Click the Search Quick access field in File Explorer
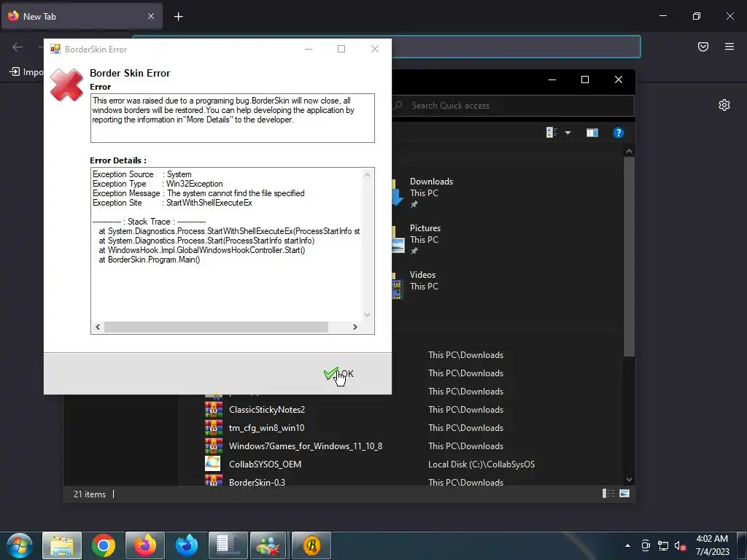This screenshot has width=747, height=560. (x=514, y=106)
